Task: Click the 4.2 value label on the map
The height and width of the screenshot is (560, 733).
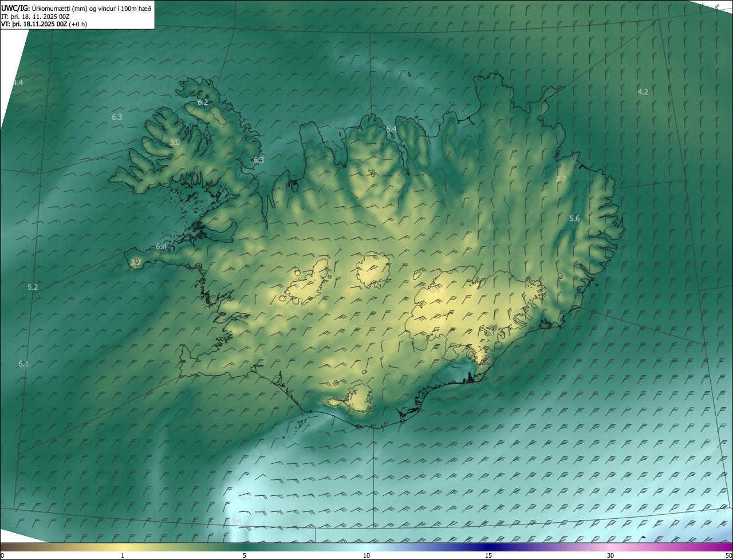Action: tap(643, 92)
